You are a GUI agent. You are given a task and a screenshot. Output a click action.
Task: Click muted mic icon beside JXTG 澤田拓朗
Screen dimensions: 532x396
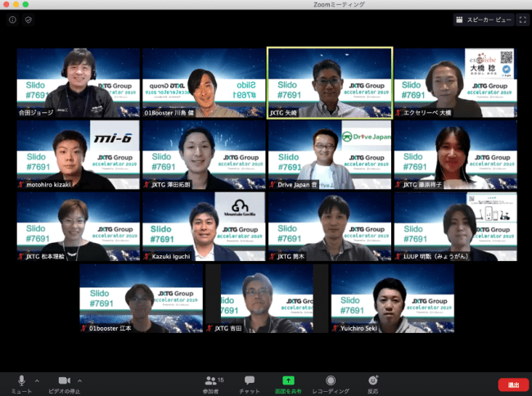pyautogui.click(x=147, y=184)
